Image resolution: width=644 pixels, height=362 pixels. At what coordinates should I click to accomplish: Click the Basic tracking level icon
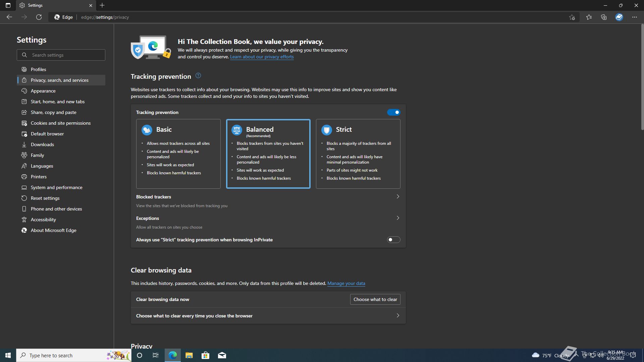click(147, 130)
